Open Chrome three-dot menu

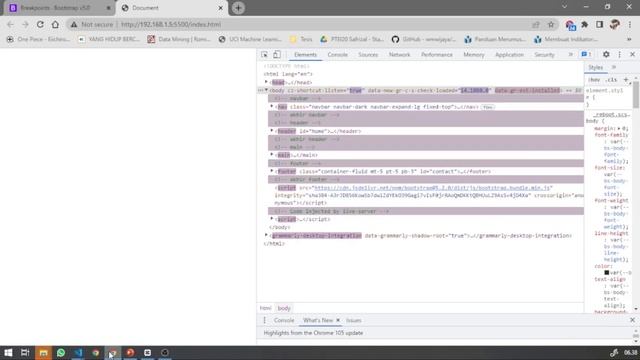630,24
